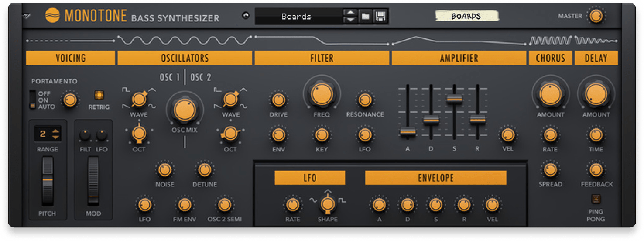Enable the PING PONG delay button

click(596, 199)
